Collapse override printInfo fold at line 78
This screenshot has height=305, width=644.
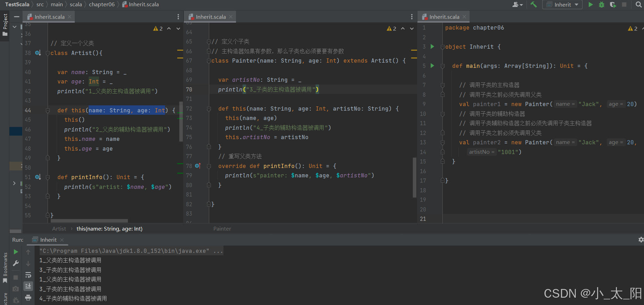tap(209, 166)
